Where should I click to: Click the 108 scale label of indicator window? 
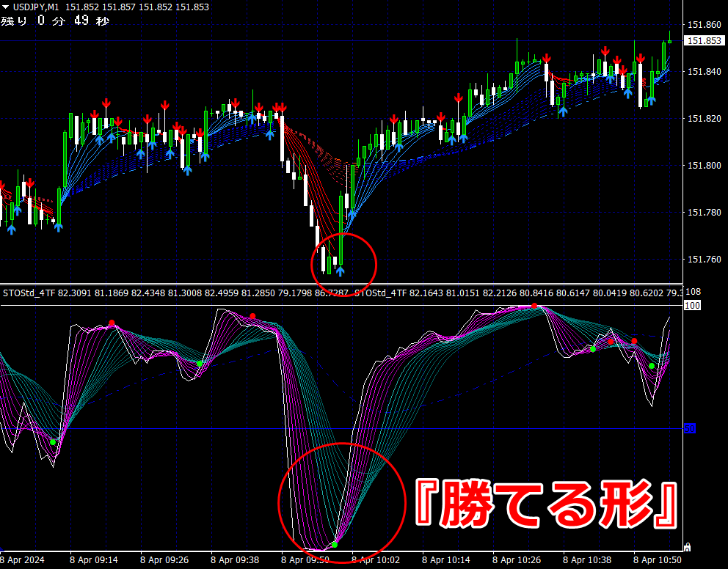tap(694, 292)
